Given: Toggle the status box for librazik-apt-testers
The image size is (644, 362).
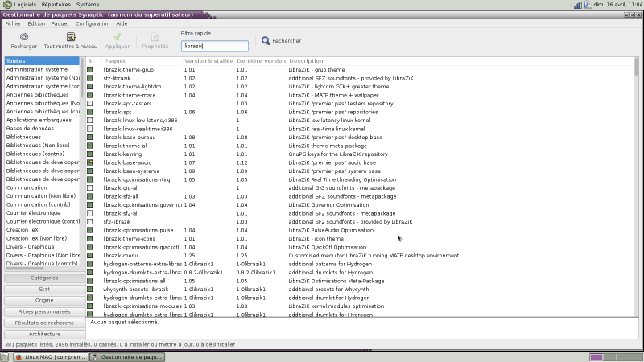Looking at the screenshot, I should pyautogui.click(x=90, y=104).
